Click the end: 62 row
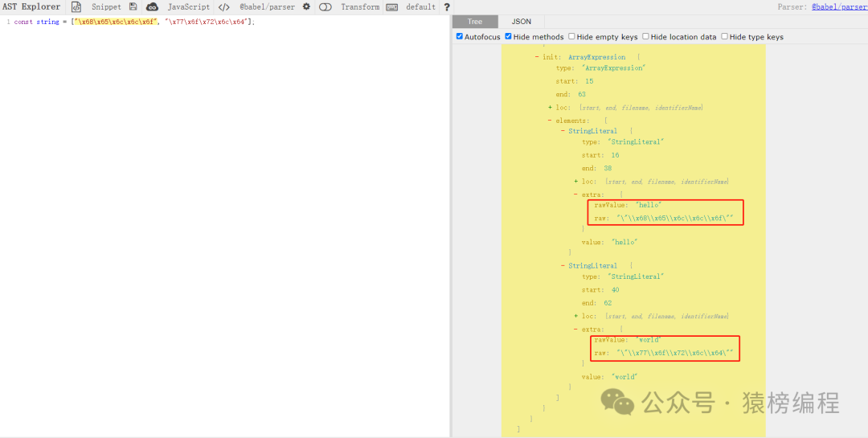Viewport: 868px width, 438px height. [x=596, y=304]
